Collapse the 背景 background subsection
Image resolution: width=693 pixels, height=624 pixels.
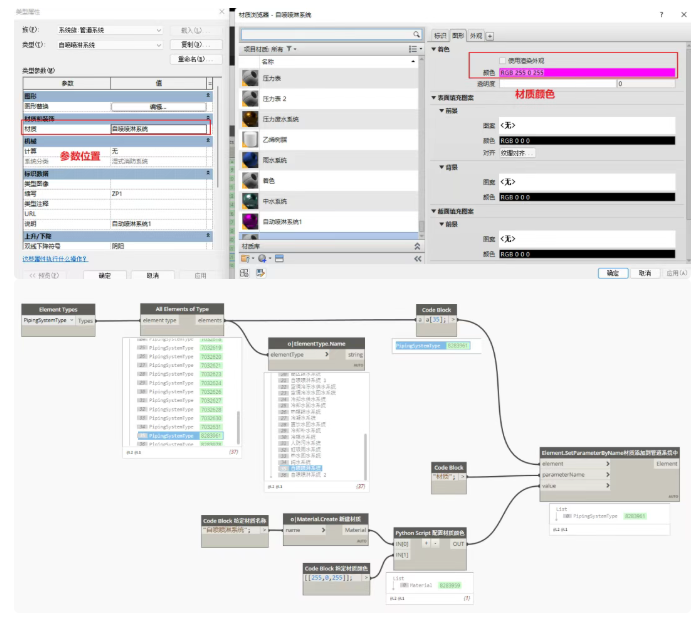[442, 167]
